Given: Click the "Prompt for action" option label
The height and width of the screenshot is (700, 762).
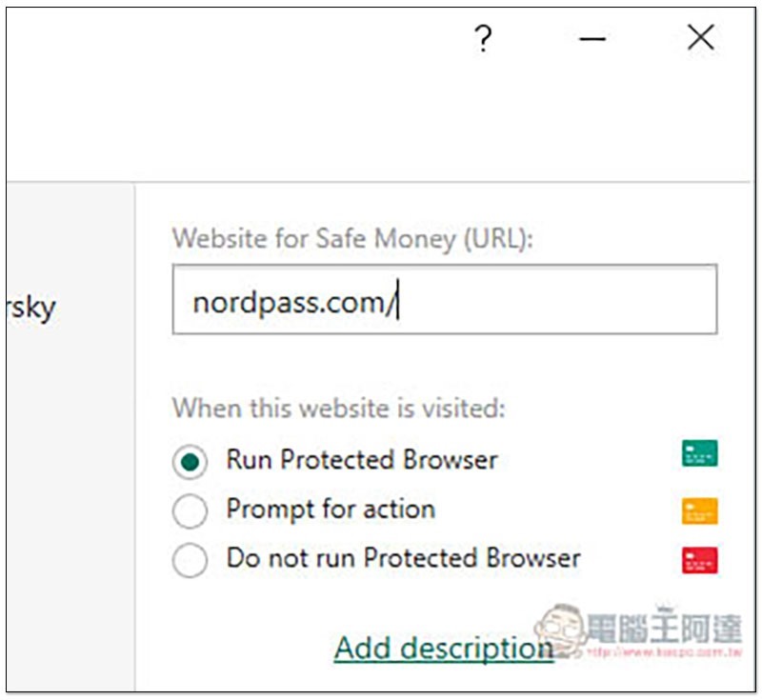Looking at the screenshot, I should pyautogui.click(x=331, y=509).
